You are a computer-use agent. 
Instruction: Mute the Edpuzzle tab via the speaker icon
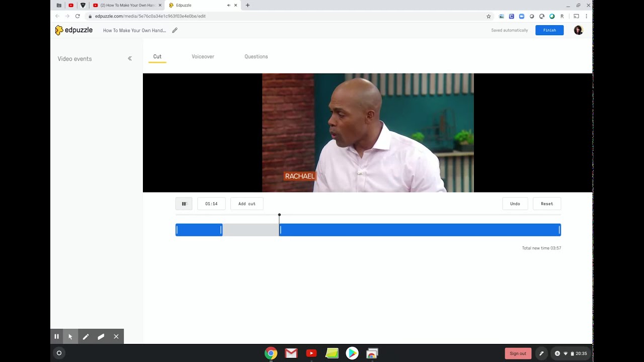tap(228, 6)
